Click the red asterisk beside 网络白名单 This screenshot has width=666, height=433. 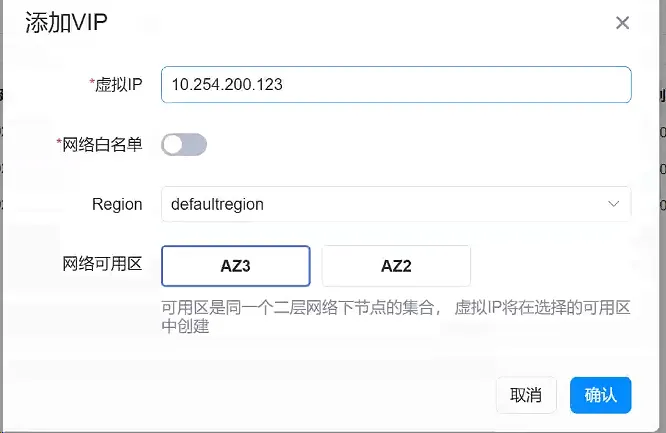(59, 143)
